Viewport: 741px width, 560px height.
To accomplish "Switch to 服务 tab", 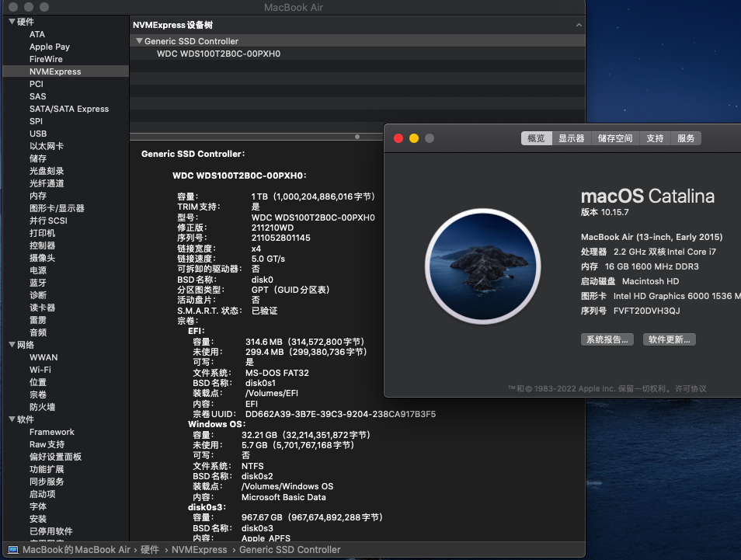I will click(x=686, y=138).
